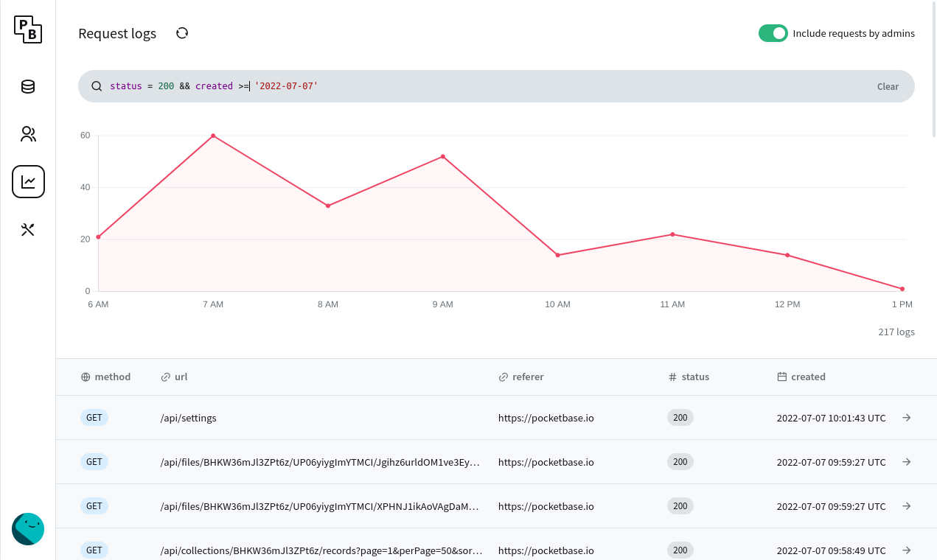Click GET badge in /api/settings row
This screenshot has width=937, height=560.
(94, 418)
